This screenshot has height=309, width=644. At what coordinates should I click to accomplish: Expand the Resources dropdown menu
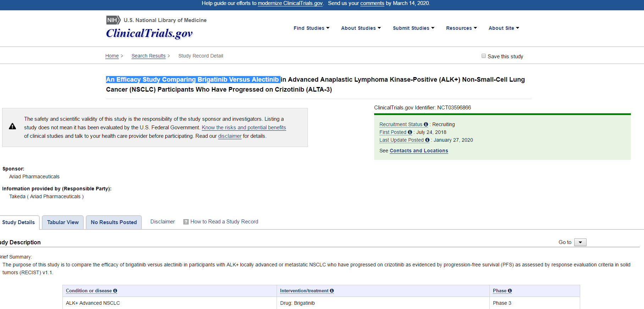click(461, 28)
